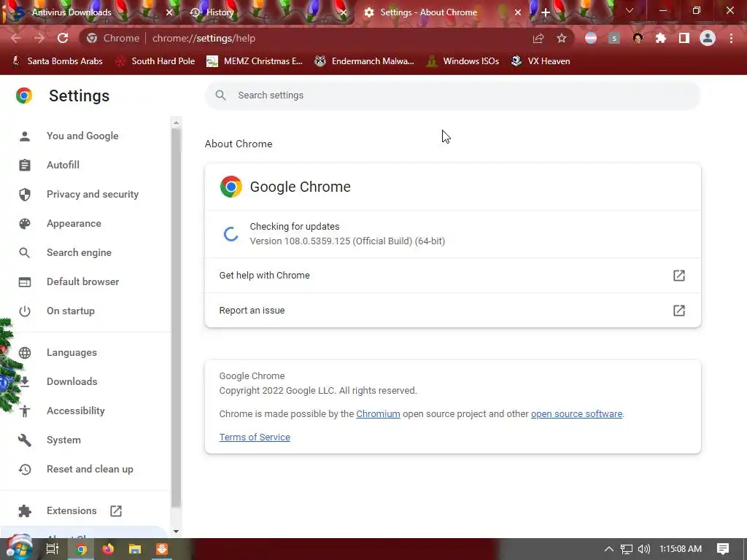The width and height of the screenshot is (747, 560).
Task: Open Extensions in the settings sidebar
Action: pos(71,510)
